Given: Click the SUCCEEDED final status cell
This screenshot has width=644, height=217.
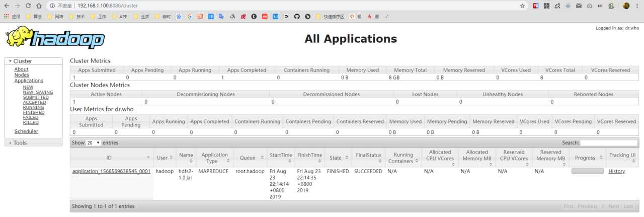Looking at the screenshot, I should pyautogui.click(x=368, y=171).
